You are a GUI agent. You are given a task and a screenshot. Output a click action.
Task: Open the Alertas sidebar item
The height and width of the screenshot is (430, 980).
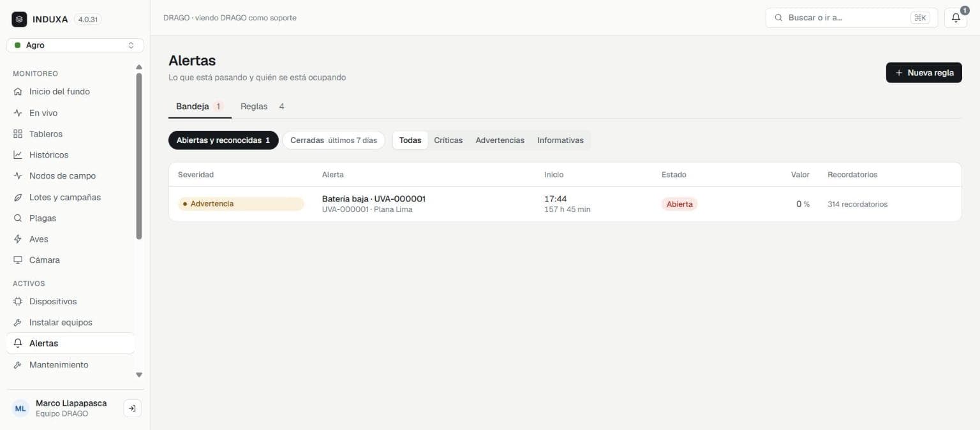click(x=70, y=343)
